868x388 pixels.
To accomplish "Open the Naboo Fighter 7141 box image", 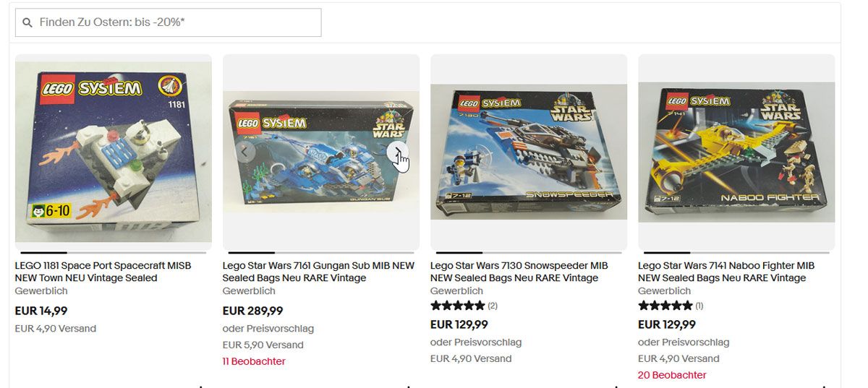I will tap(736, 152).
